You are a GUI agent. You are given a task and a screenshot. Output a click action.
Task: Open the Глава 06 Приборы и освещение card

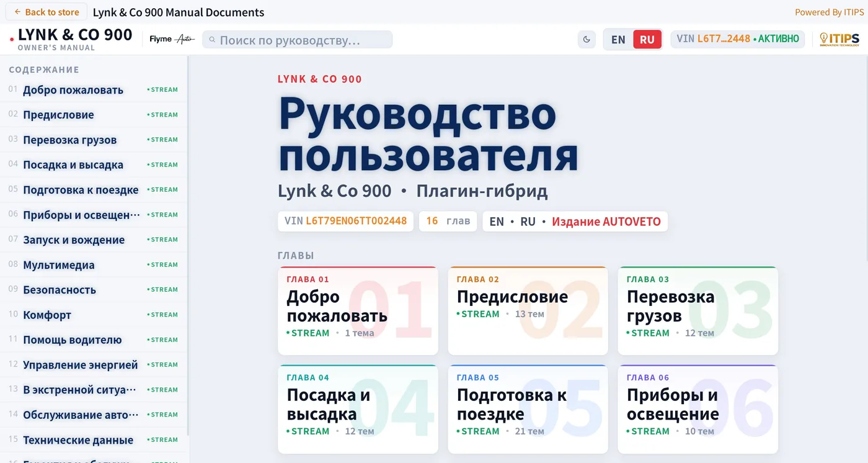697,409
